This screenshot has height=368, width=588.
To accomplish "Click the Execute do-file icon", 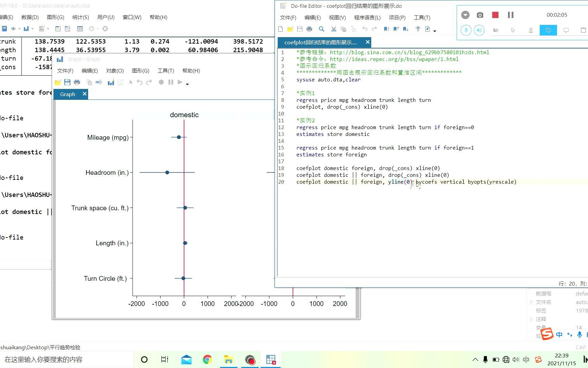I will pyautogui.click(x=427, y=29).
